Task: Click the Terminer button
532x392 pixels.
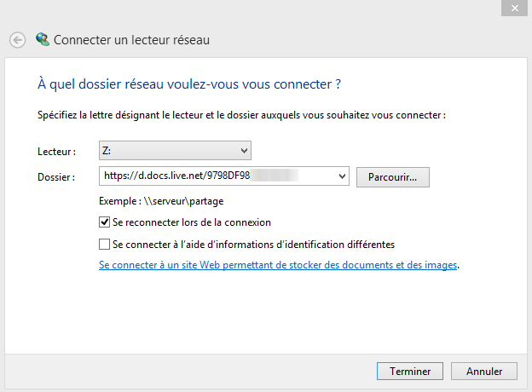Action: pos(409,372)
